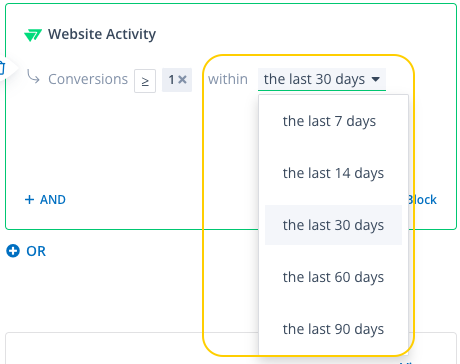This screenshot has height=364, width=460.
Task: Select the last 14 days option
Action: 333,173
